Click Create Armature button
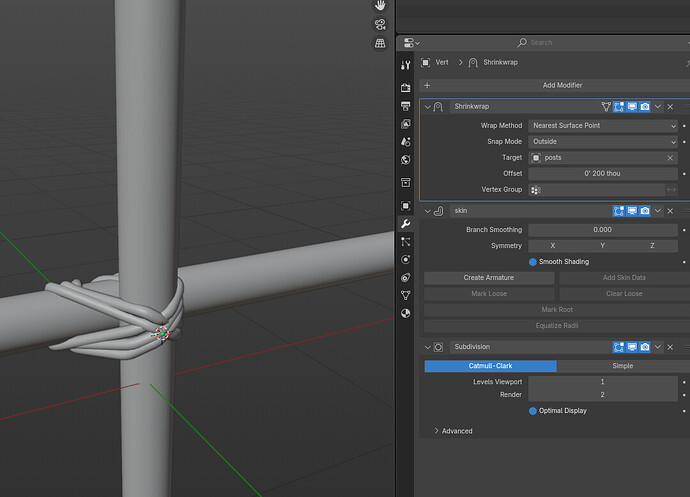690x497 pixels. point(488,278)
